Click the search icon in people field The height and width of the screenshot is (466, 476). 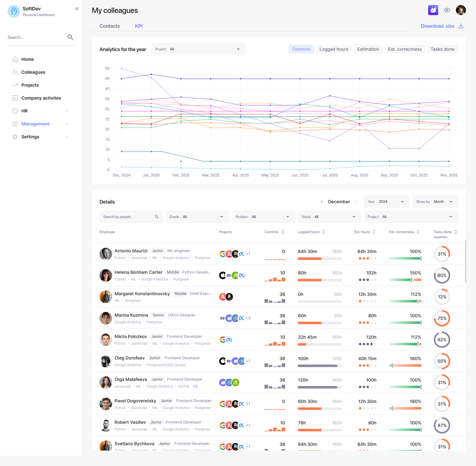tap(157, 217)
